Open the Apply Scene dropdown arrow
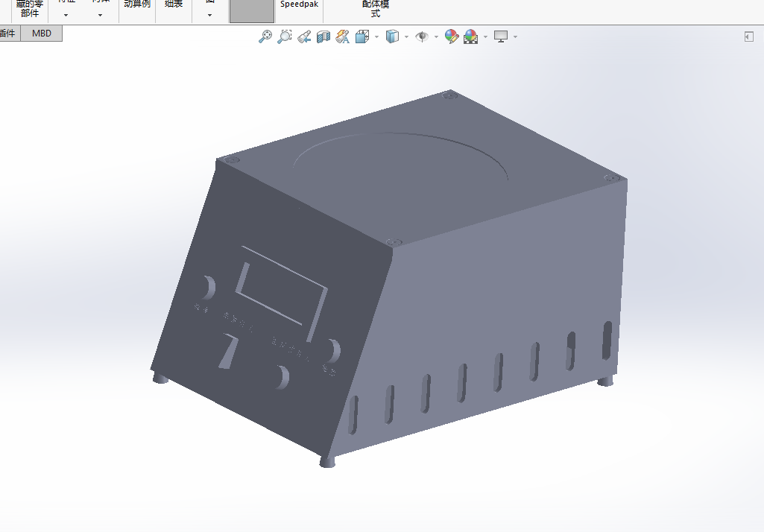 click(485, 37)
